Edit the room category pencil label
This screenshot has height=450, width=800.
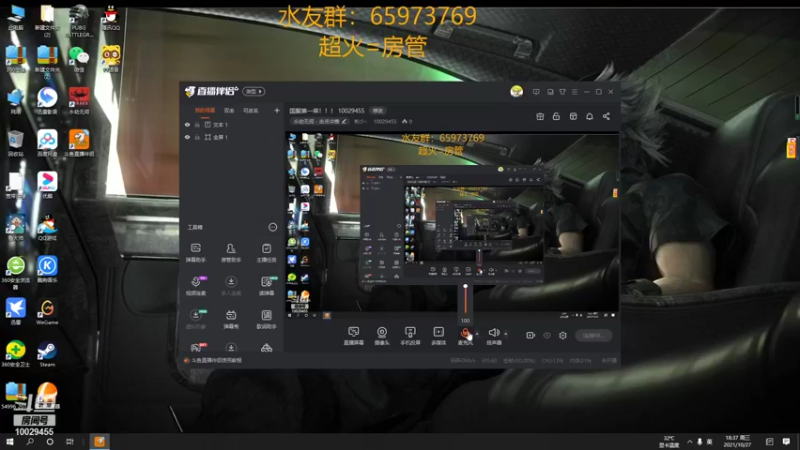[x=320, y=121]
